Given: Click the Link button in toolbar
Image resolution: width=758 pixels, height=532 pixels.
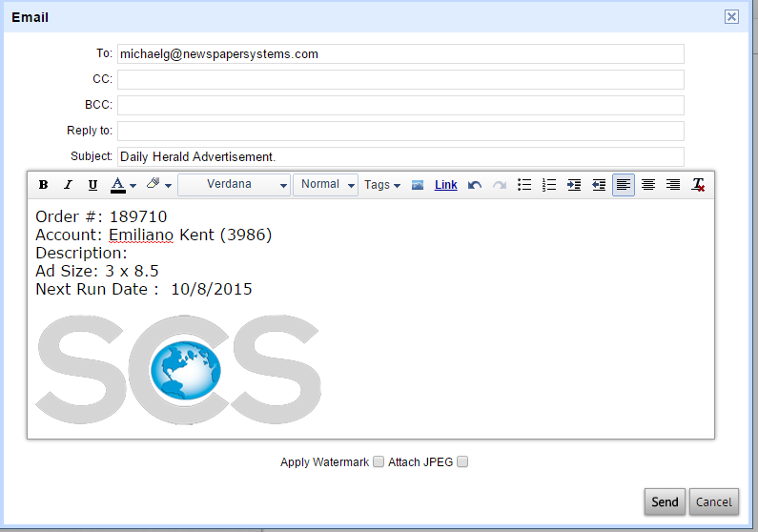Looking at the screenshot, I should [x=445, y=185].
